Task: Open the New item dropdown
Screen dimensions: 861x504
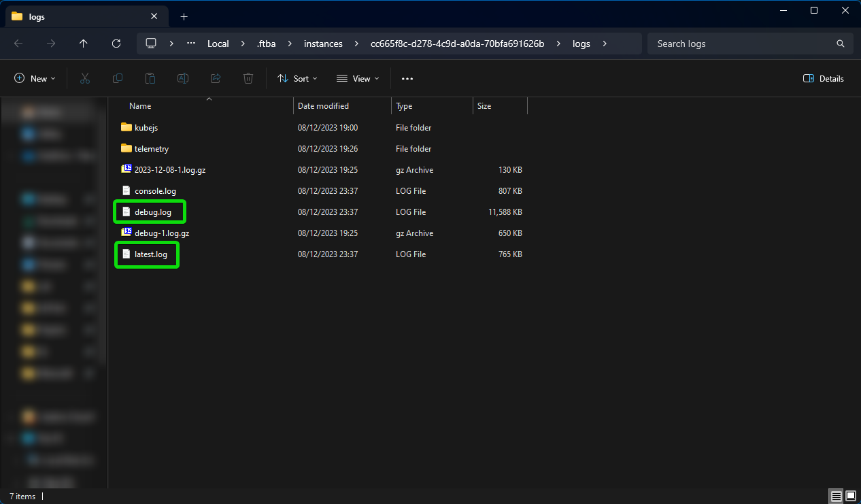Action: (x=35, y=79)
